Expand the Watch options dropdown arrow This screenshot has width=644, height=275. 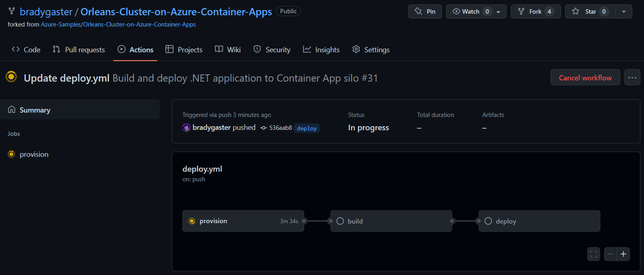[499, 12]
